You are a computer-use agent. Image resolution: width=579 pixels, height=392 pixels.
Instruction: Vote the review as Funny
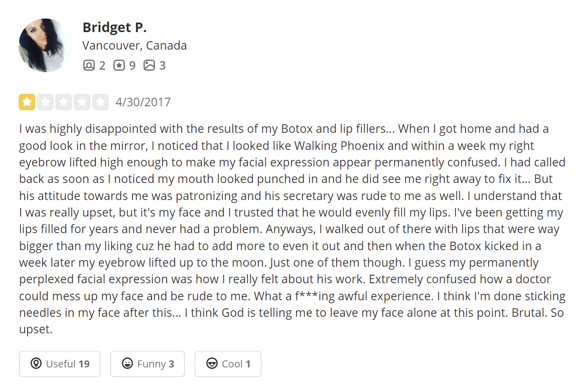[x=148, y=364]
